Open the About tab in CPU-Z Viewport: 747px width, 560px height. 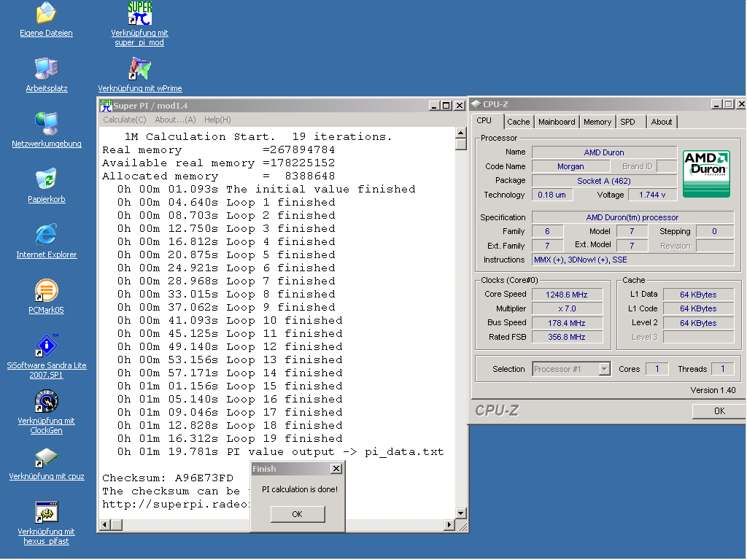click(x=662, y=122)
